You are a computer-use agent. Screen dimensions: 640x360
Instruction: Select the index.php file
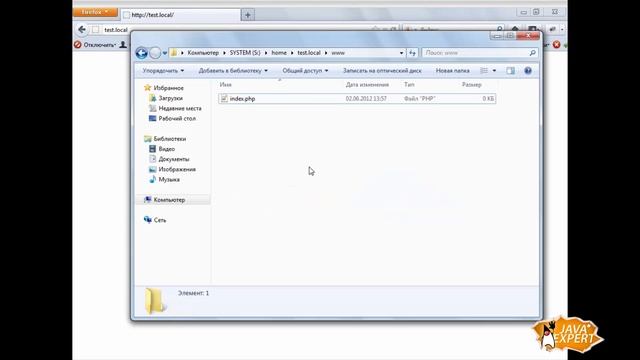click(x=357, y=99)
